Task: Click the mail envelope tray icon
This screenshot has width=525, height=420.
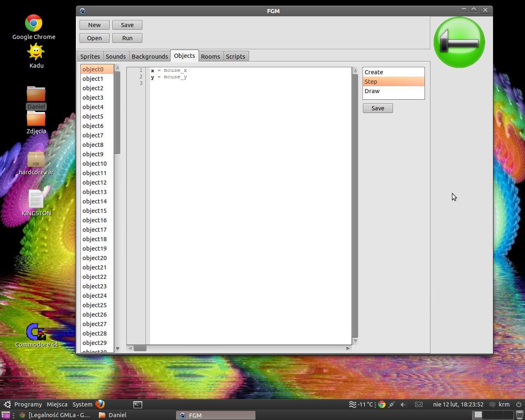Action: click(419, 405)
